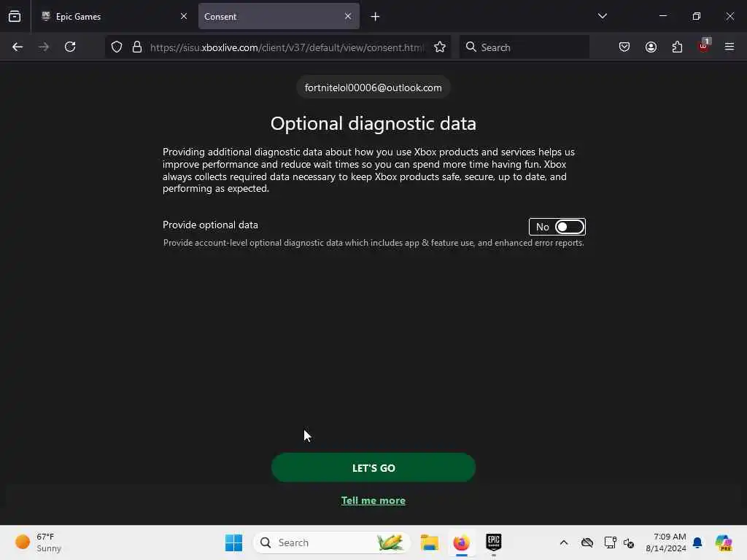
Task: Click the muted volume tray icon
Action: [x=629, y=542]
